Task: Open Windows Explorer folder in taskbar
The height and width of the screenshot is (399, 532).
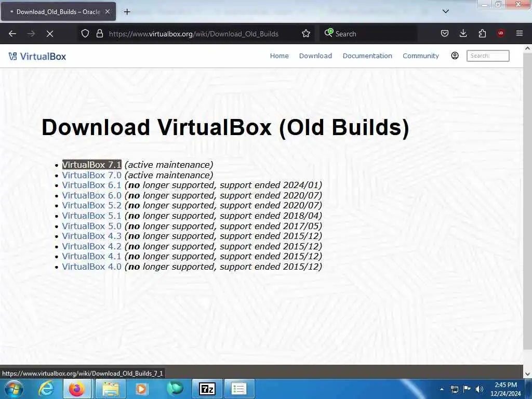Action: coord(111,389)
